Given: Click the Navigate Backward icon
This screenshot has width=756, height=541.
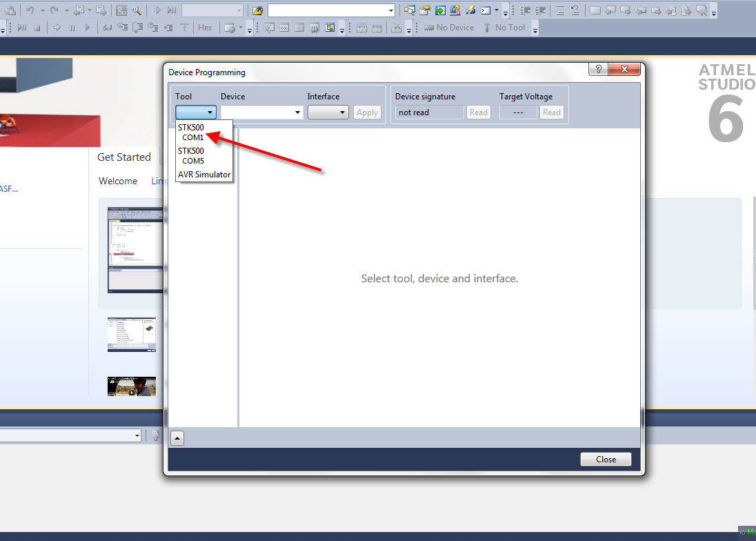Looking at the screenshot, I should click(79, 10).
